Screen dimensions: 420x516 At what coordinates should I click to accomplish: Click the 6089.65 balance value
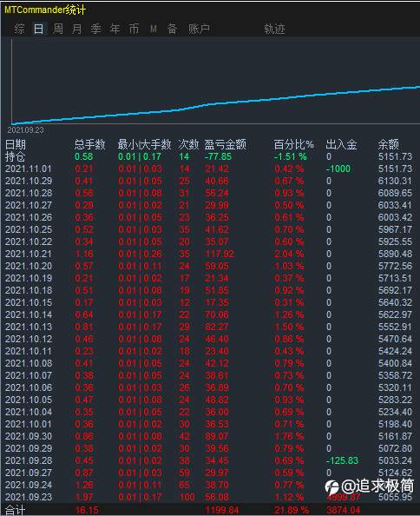(395, 193)
